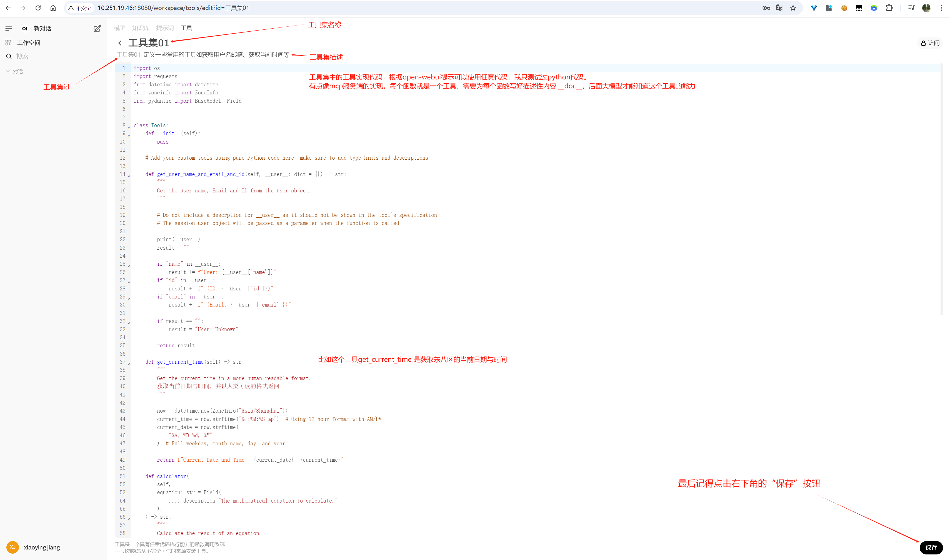This screenshot has height=560, width=950.
Task: Click the browser reload icon
Action: point(38,8)
